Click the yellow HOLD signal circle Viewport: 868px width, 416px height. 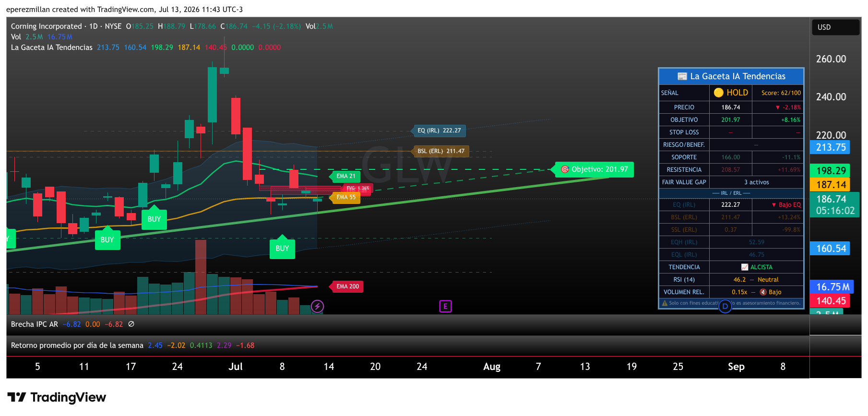718,93
